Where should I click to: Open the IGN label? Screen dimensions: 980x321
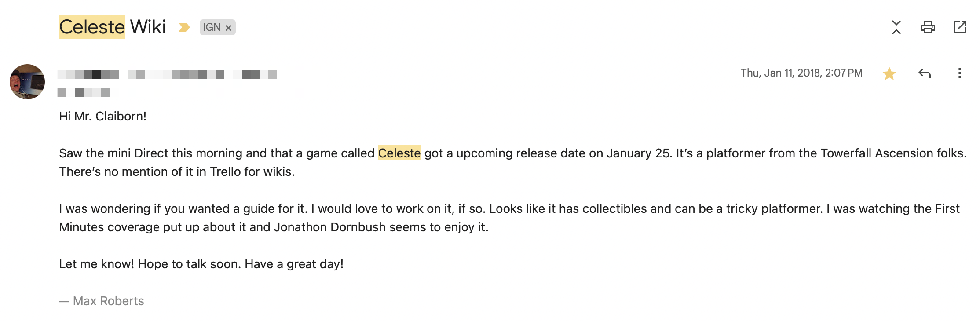[x=212, y=27]
